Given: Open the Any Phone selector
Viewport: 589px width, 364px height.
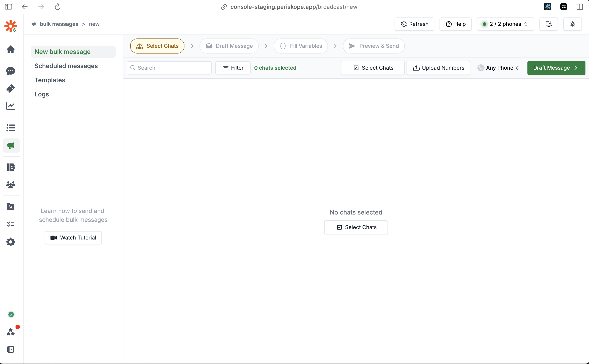Looking at the screenshot, I should 498,68.
